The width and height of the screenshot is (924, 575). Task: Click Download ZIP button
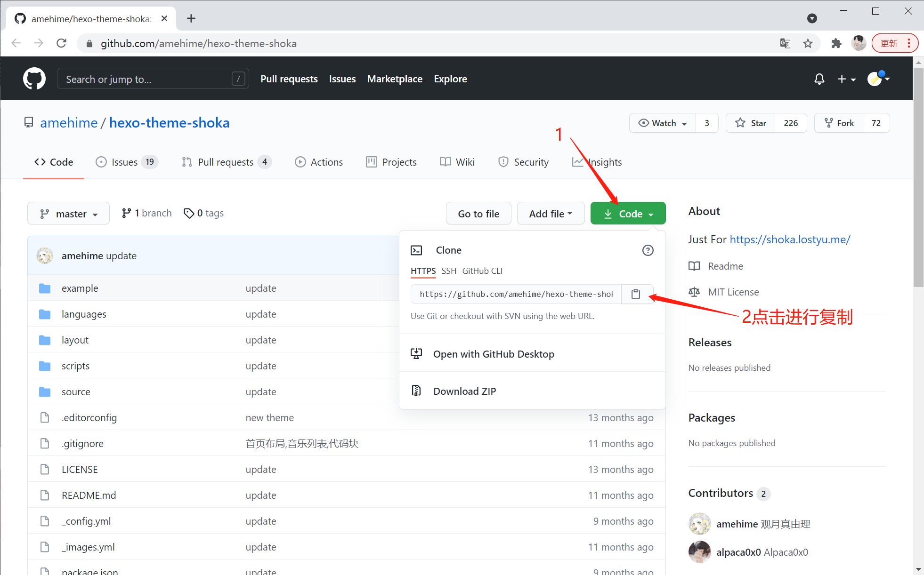pos(466,391)
